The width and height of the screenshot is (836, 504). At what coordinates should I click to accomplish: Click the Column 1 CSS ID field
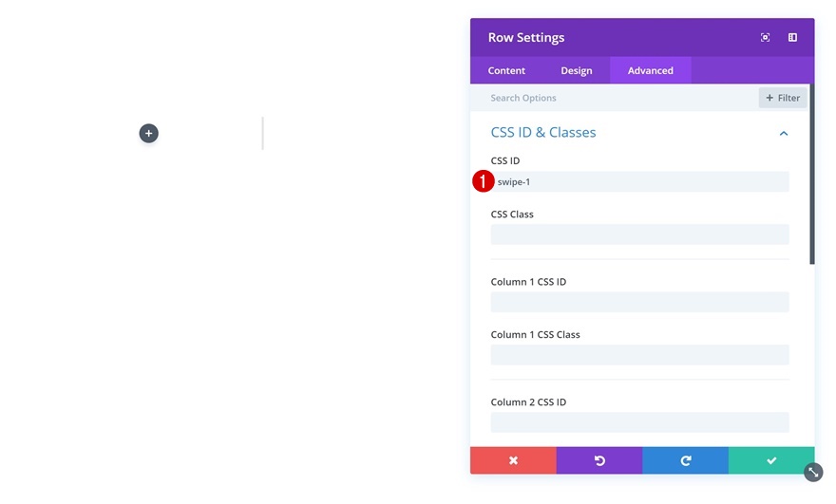coord(639,302)
